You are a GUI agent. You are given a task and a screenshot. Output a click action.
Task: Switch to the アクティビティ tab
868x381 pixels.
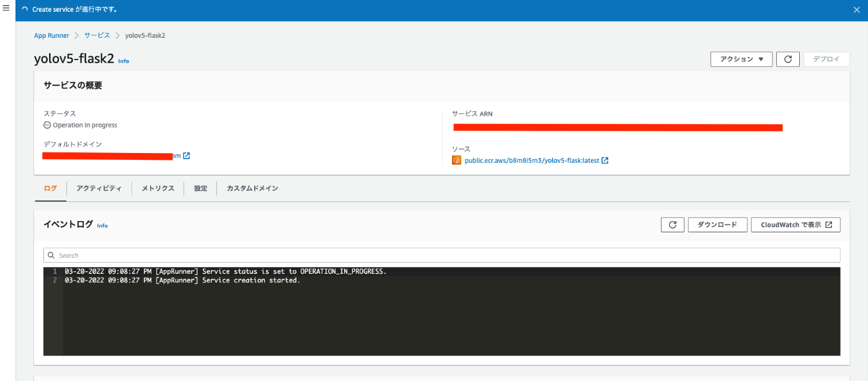click(x=99, y=188)
